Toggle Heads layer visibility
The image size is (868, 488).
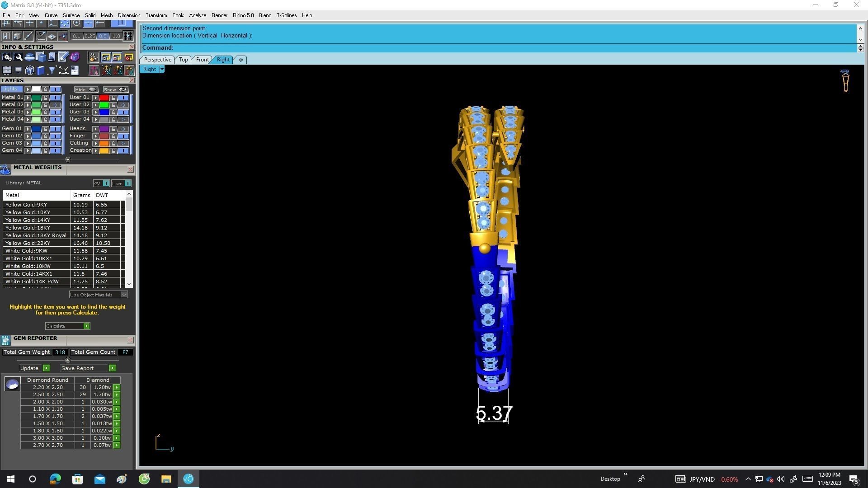click(x=123, y=129)
